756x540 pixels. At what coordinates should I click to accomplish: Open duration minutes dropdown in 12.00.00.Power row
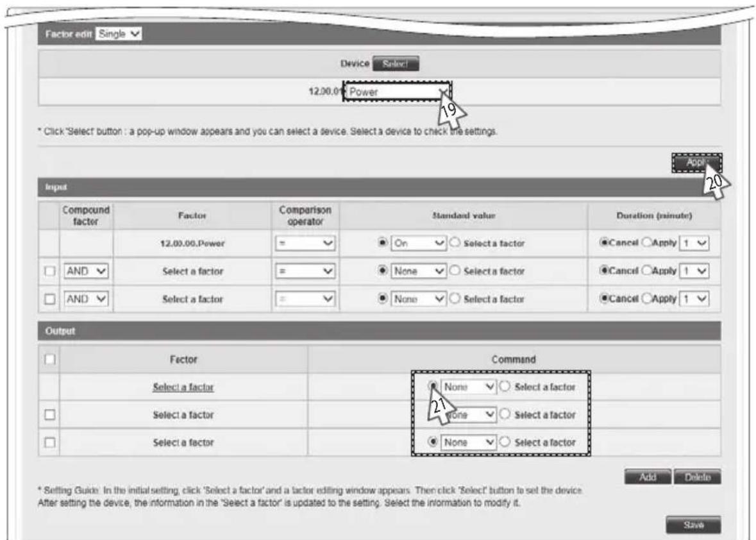[x=693, y=243]
